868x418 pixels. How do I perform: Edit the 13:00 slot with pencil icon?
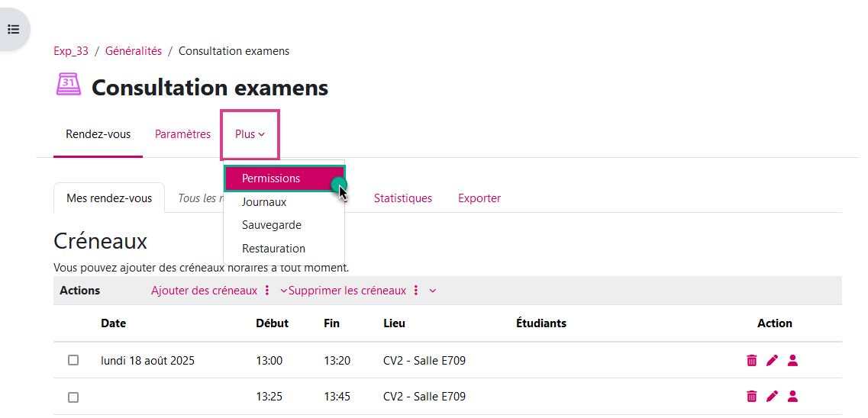pyautogui.click(x=772, y=361)
